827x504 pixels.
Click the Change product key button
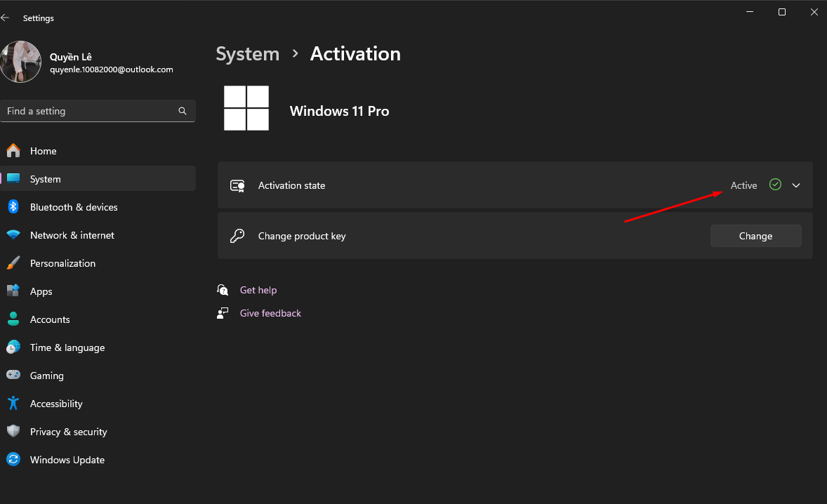coord(755,236)
